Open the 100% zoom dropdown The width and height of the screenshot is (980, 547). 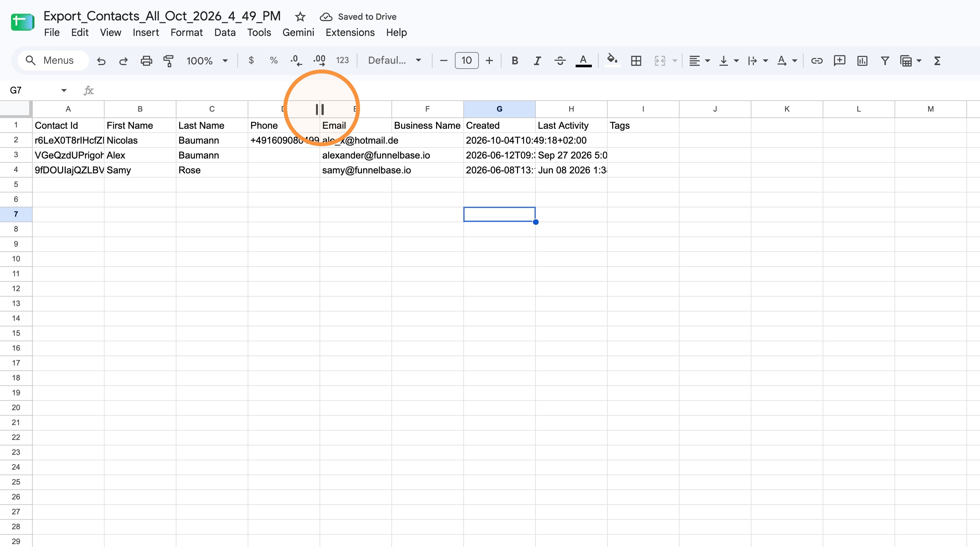click(207, 61)
